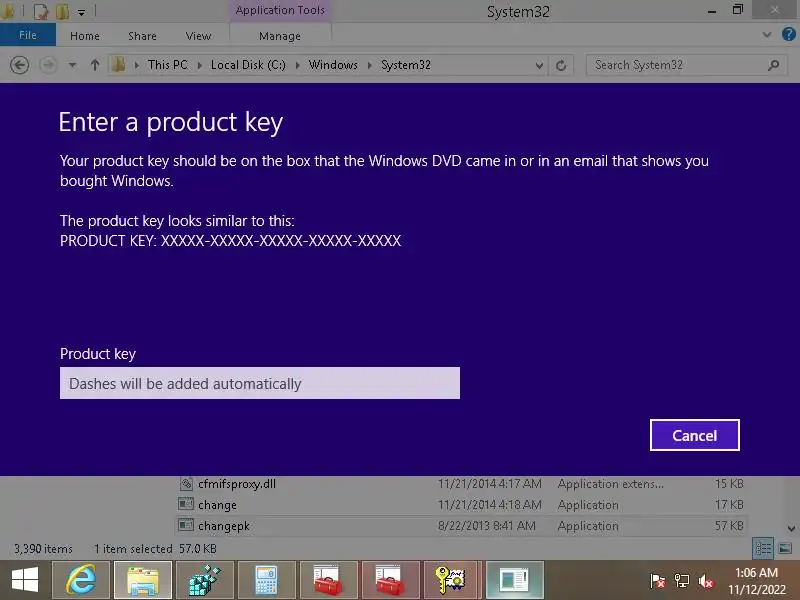Switch to the View ribbon tab
Screen dimensions: 800x600
[x=198, y=36]
